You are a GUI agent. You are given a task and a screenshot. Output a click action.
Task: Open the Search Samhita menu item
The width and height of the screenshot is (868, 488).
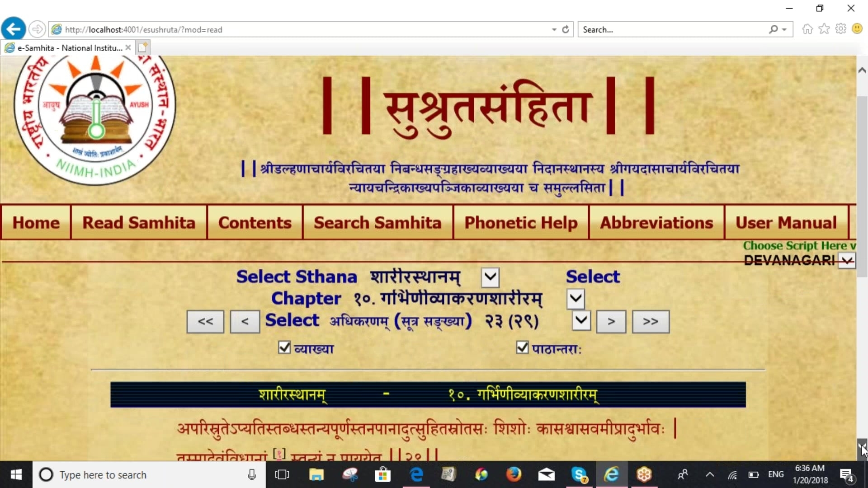tap(377, 223)
